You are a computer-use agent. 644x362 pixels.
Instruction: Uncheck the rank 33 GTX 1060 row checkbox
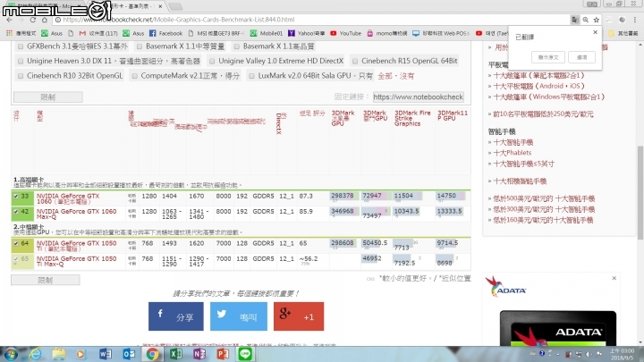16,196
